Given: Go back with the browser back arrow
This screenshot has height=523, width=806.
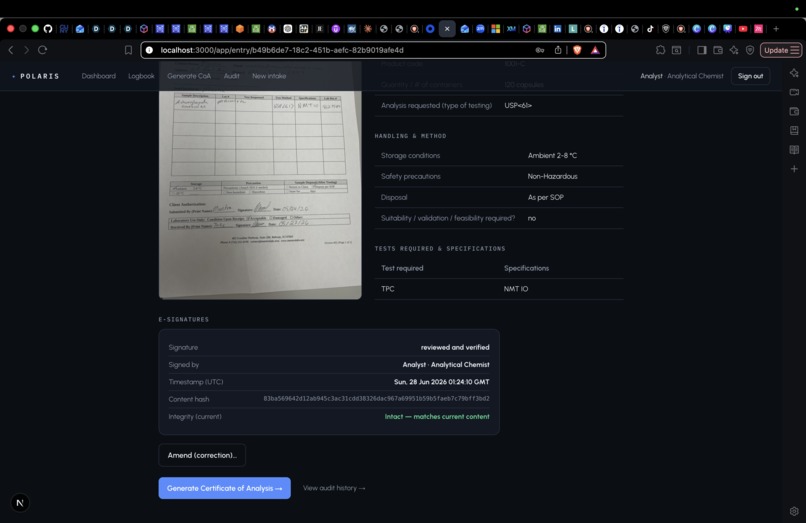Looking at the screenshot, I should click(x=11, y=50).
